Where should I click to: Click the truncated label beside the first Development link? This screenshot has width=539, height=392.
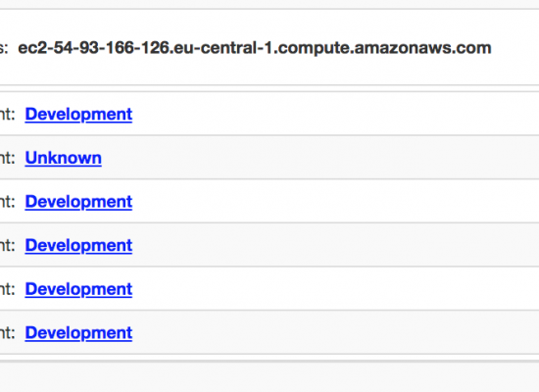tap(7, 115)
